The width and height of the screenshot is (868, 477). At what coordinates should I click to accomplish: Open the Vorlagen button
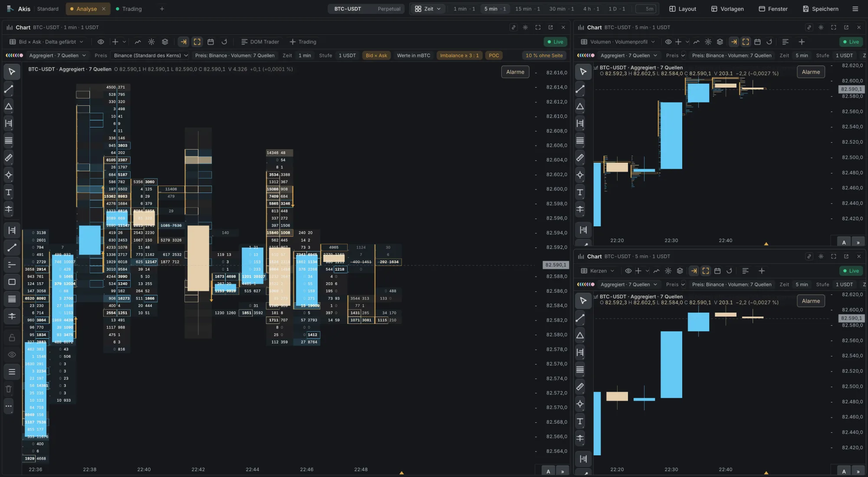click(x=727, y=9)
